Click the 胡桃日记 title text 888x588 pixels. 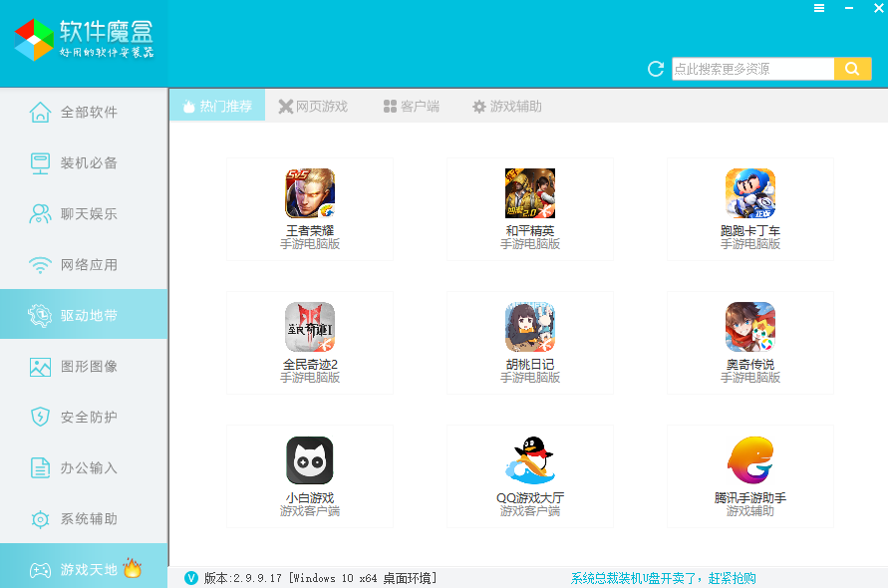point(530,364)
